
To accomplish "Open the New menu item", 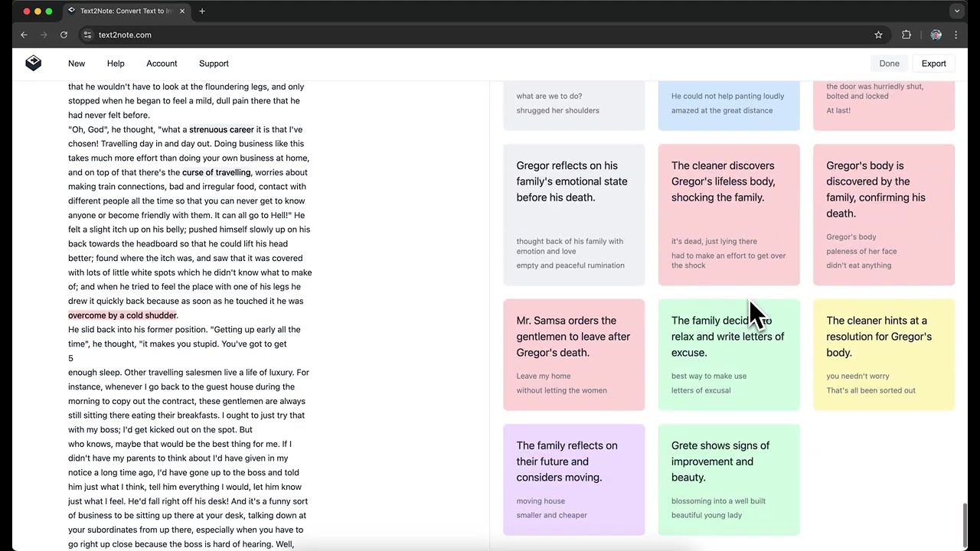I will coord(77,64).
